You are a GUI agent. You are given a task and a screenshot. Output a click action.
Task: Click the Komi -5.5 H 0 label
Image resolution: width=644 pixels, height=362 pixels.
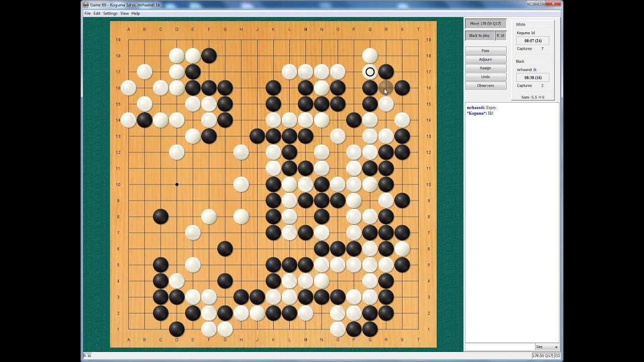(532, 97)
